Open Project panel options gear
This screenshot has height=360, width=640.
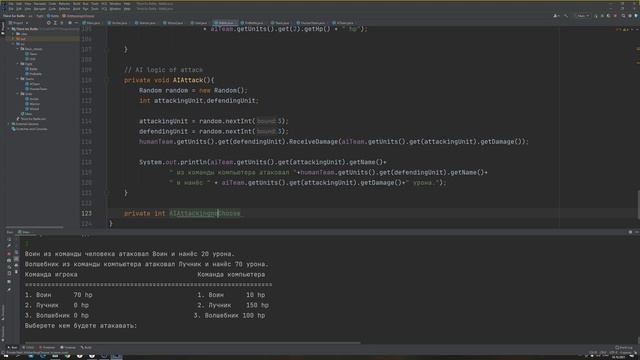coord(70,23)
